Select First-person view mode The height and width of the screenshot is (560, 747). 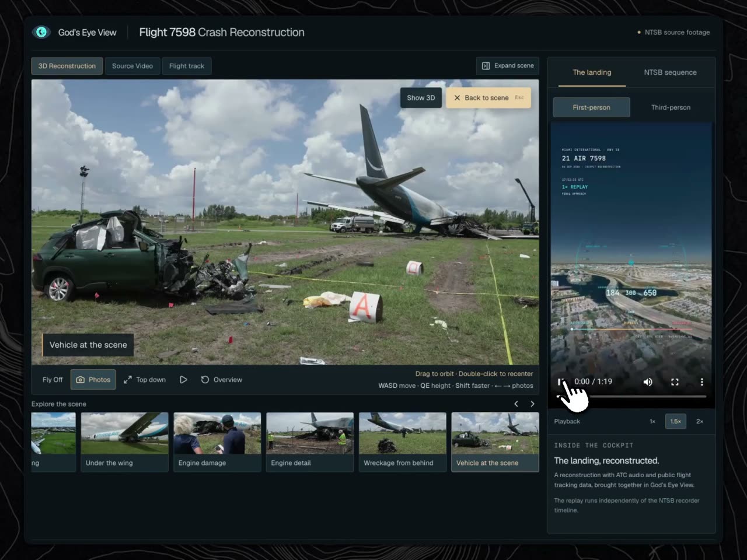[x=591, y=107]
